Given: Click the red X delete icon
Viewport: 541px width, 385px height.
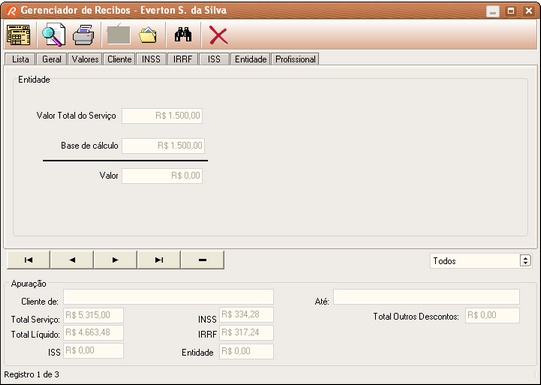Looking at the screenshot, I should tap(218, 35).
